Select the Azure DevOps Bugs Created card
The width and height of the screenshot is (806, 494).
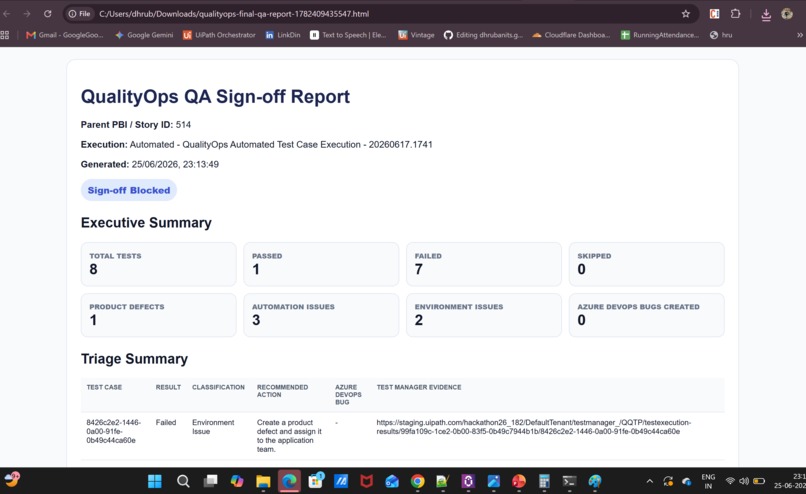click(x=646, y=315)
